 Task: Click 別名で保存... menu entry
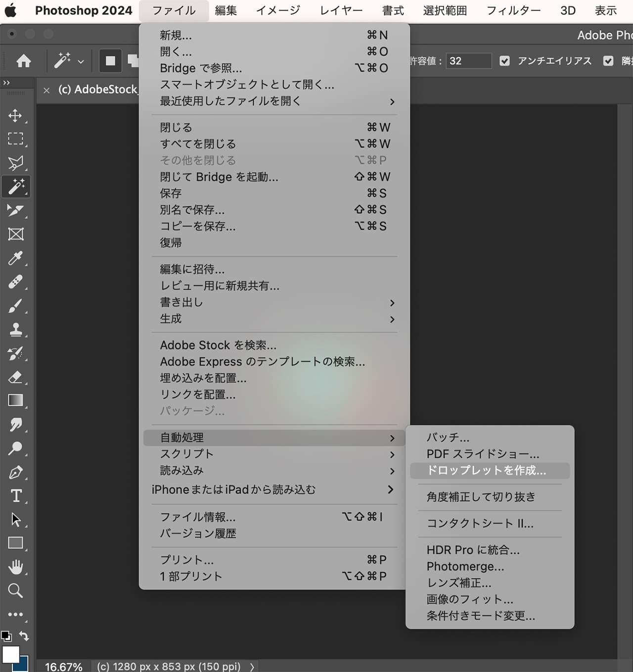(x=192, y=210)
